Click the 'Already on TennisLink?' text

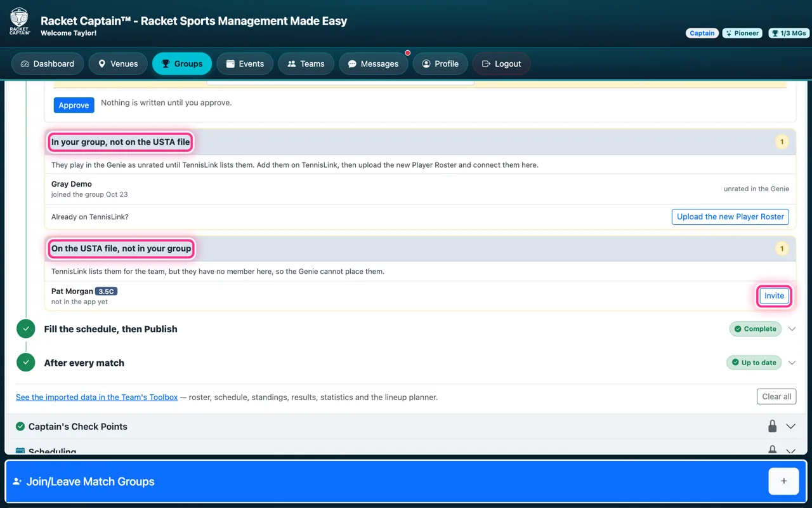point(90,217)
